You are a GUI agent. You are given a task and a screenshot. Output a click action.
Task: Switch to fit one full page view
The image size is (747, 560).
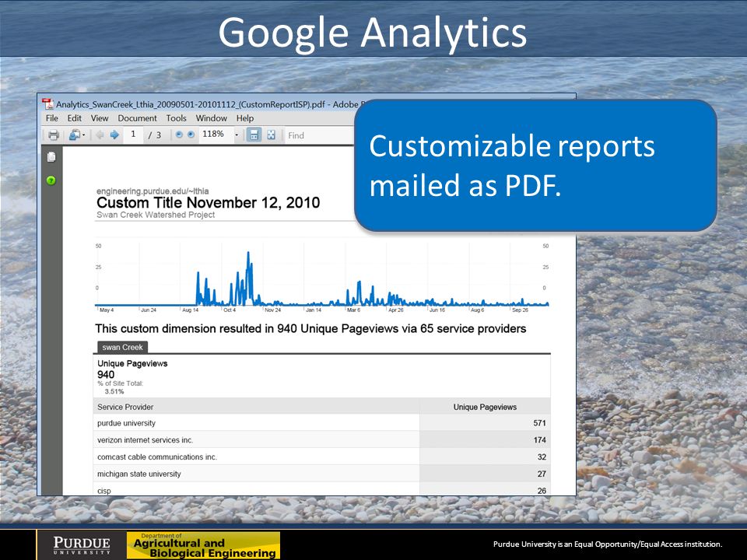271,135
